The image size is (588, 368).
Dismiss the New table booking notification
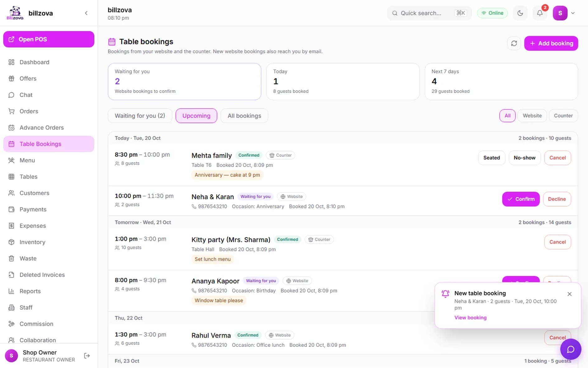pos(569,294)
